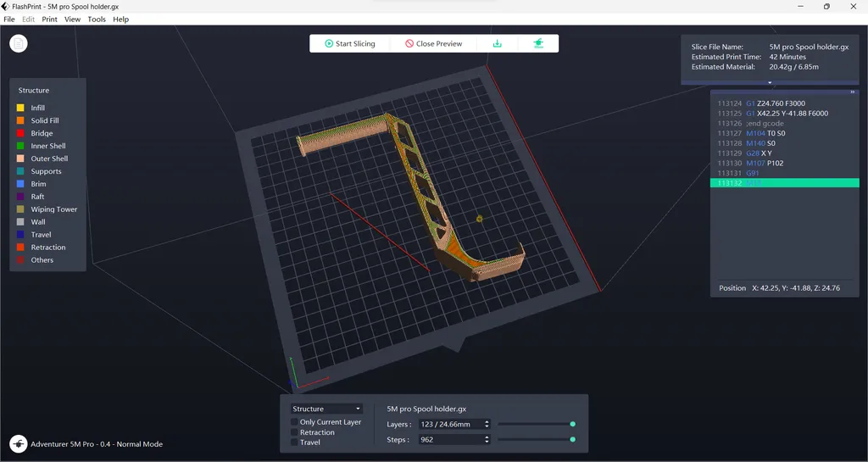Open the file document icon at top left

[x=19, y=43]
